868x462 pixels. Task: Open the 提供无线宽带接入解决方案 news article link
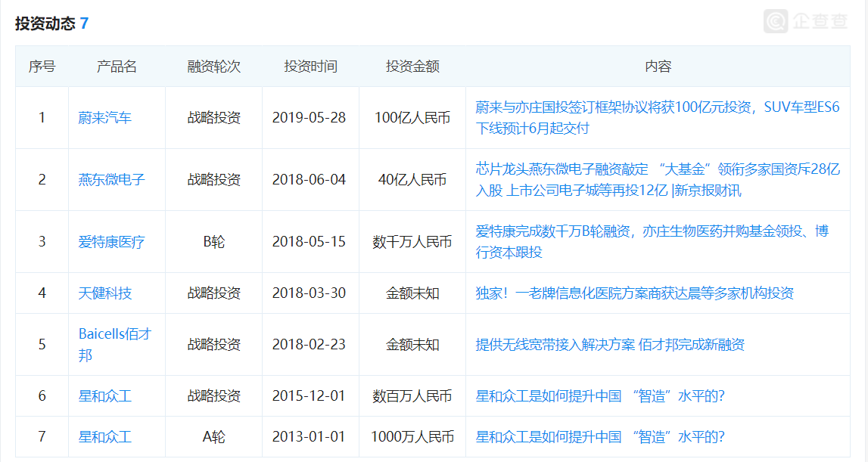610,345
